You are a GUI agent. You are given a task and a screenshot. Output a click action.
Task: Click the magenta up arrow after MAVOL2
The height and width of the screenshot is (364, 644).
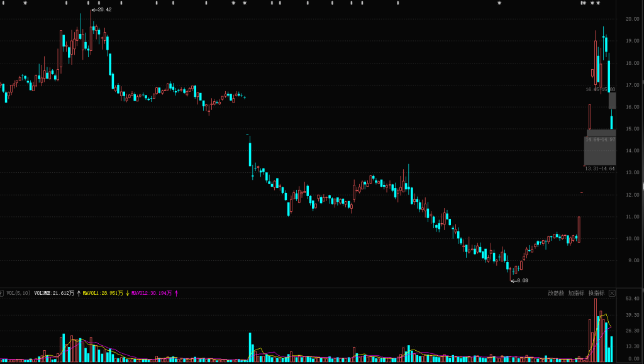click(176, 293)
